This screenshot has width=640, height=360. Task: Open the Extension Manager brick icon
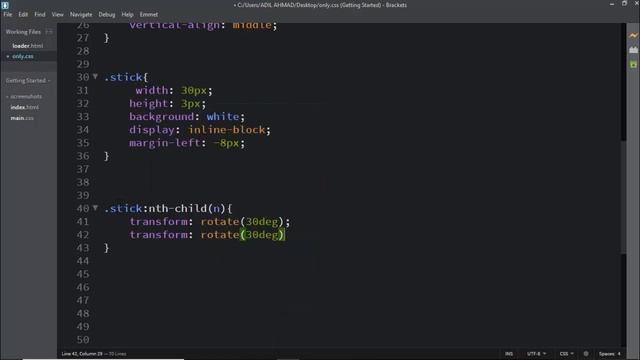[633, 50]
